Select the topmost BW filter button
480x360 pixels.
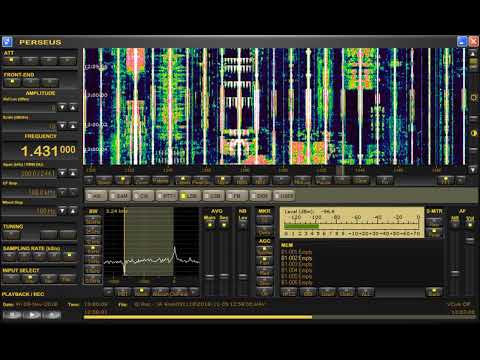[x=93, y=221]
